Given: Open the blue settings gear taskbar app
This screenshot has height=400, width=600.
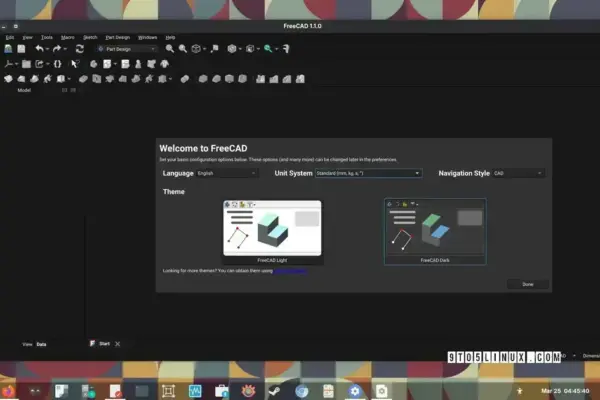Looking at the screenshot, I should pyautogui.click(x=355, y=391).
